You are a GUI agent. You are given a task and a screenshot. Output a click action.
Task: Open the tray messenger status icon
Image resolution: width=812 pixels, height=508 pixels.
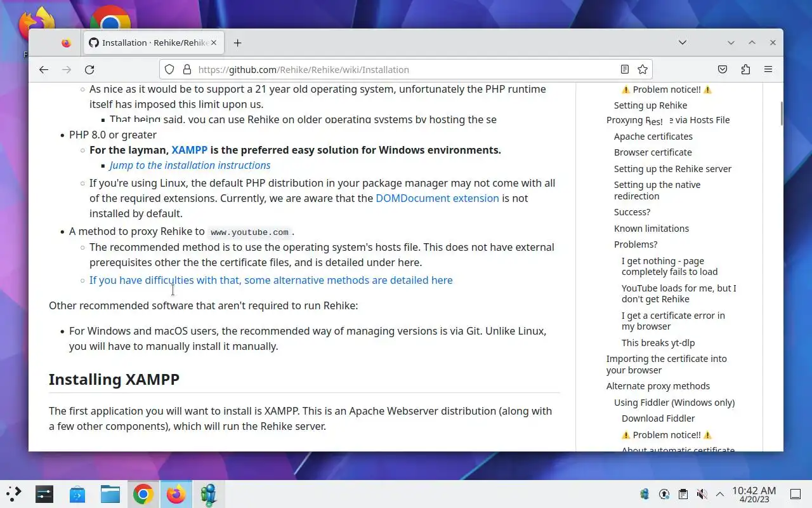point(645,494)
